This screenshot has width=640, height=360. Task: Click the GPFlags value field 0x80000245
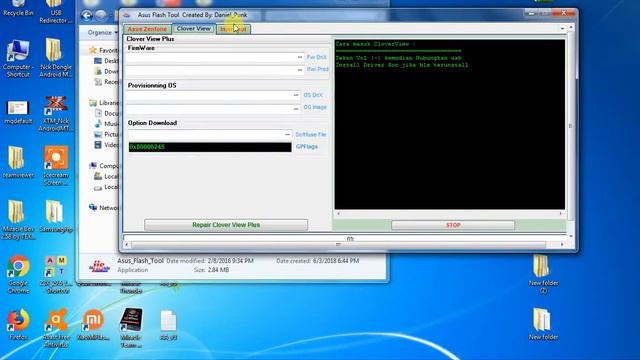click(210, 147)
